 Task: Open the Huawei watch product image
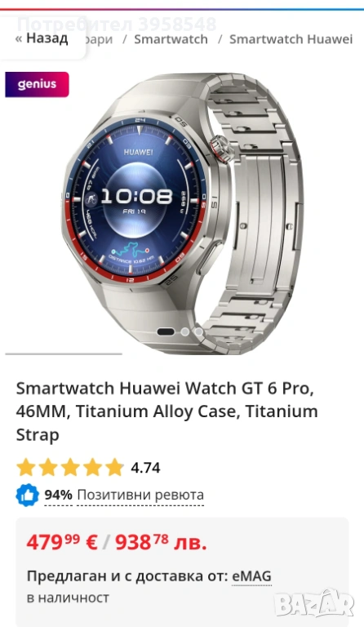pos(182,213)
